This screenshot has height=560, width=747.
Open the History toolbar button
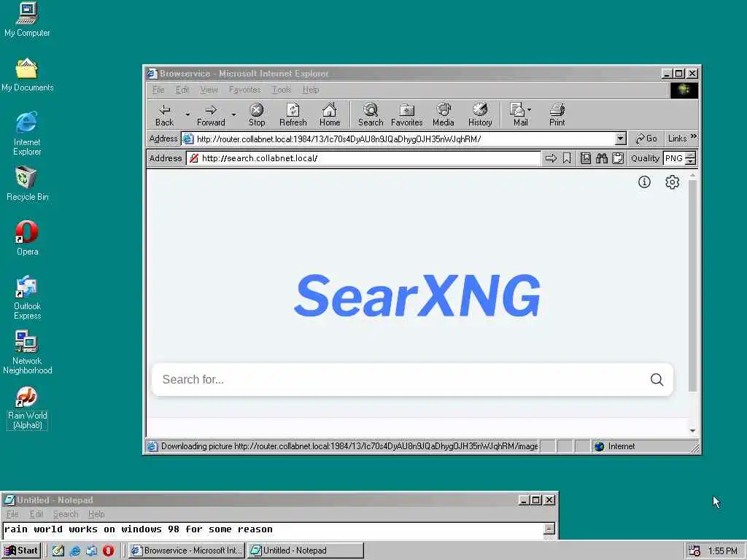(x=480, y=115)
